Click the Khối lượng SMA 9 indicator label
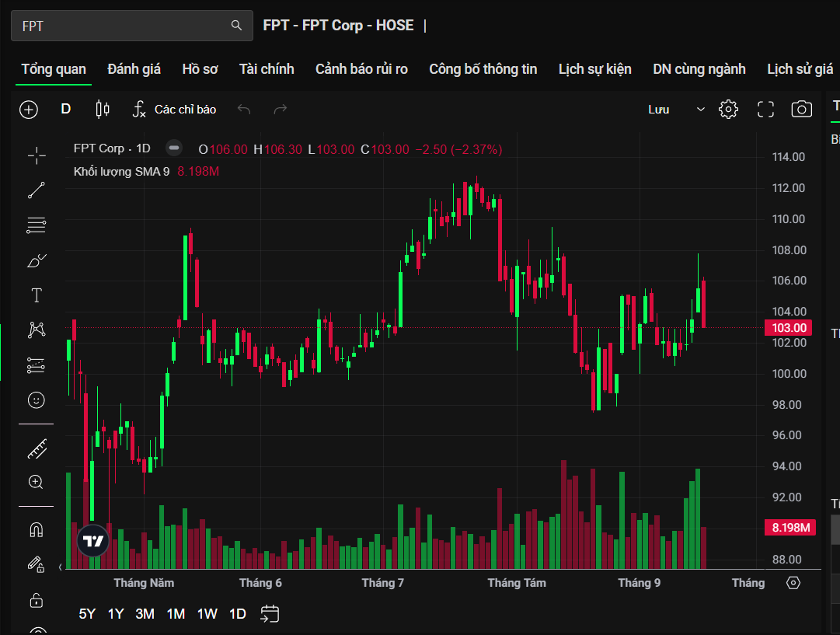The height and width of the screenshot is (635, 840). click(x=121, y=172)
